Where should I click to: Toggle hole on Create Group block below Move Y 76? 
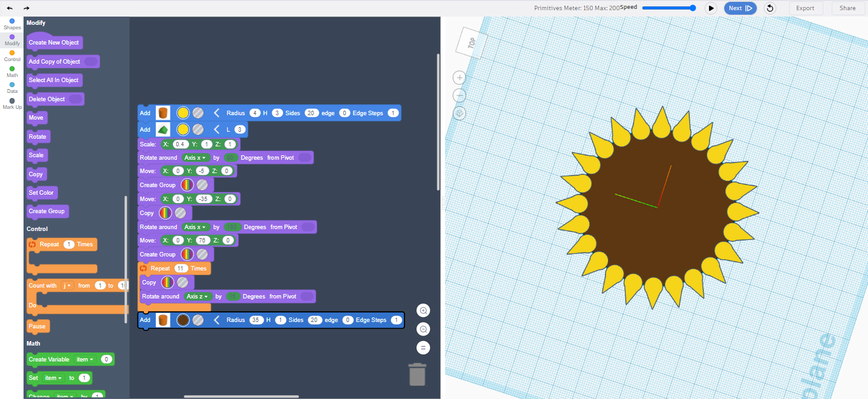point(202,255)
